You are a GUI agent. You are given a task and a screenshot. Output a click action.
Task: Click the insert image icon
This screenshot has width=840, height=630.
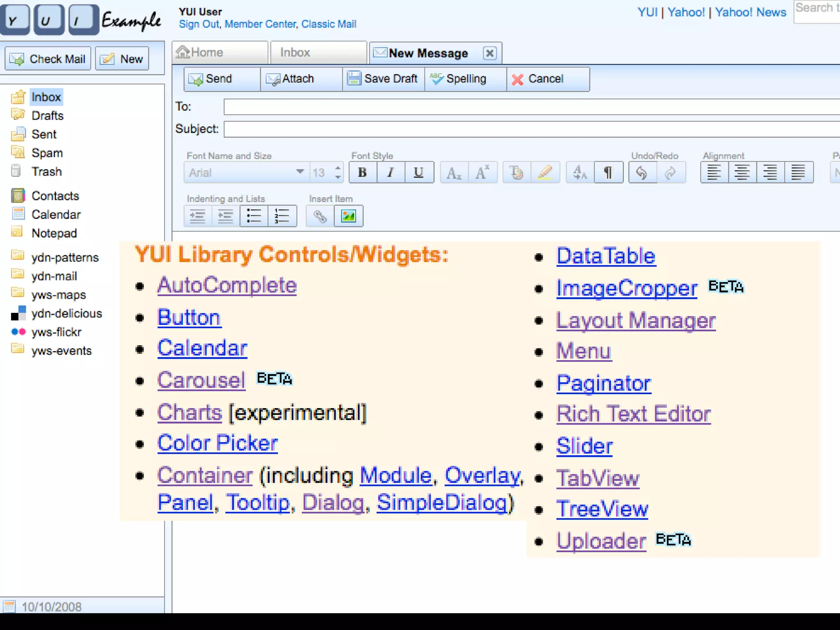coord(348,216)
